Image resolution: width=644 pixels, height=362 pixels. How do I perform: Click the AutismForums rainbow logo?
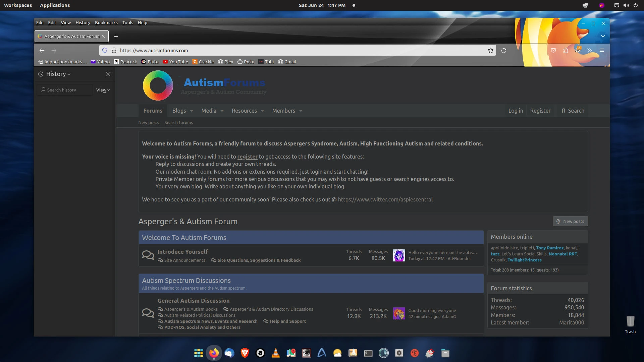(158, 85)
